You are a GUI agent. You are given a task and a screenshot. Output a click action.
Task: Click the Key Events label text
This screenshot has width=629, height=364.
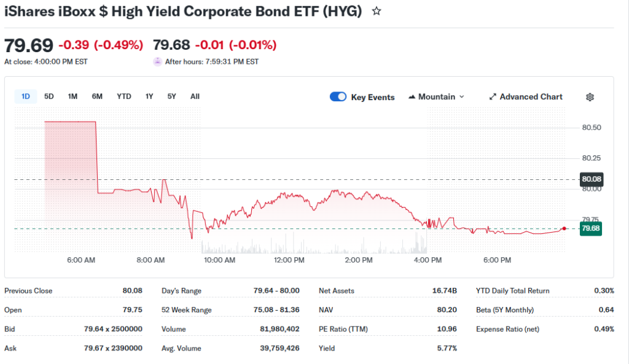[x=373, y=97]
